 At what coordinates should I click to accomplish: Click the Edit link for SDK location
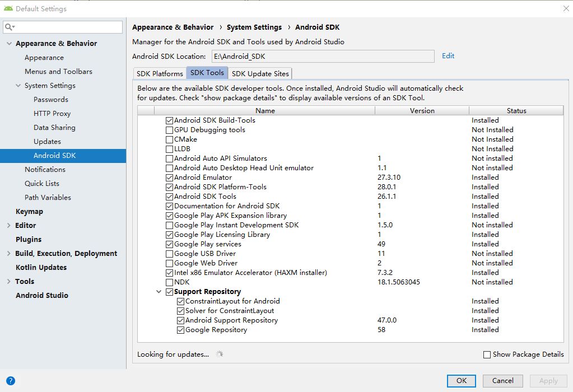click(x=448, y=56)
